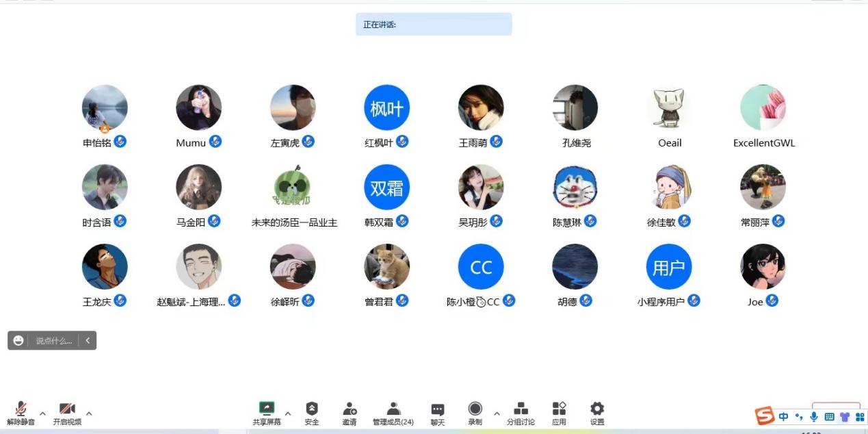Open the Apps (应用) icon
This screenshot has height=434, width=868.
[559, 413]
